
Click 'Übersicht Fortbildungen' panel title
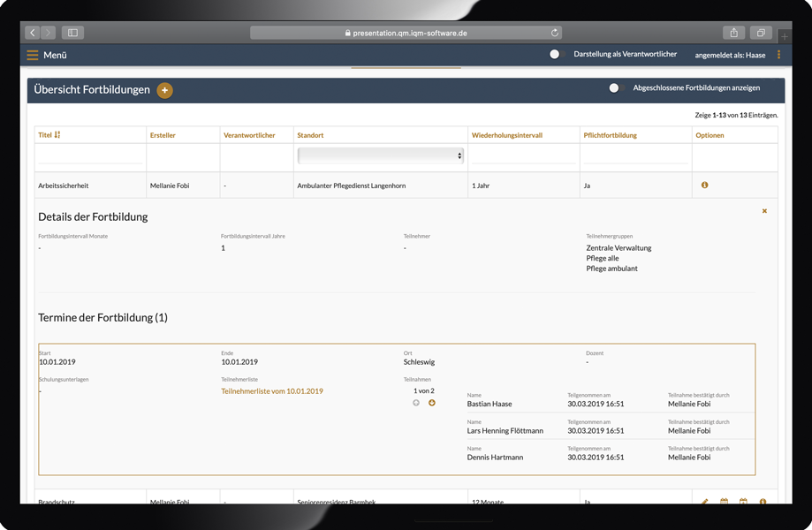tap(92, 89)
